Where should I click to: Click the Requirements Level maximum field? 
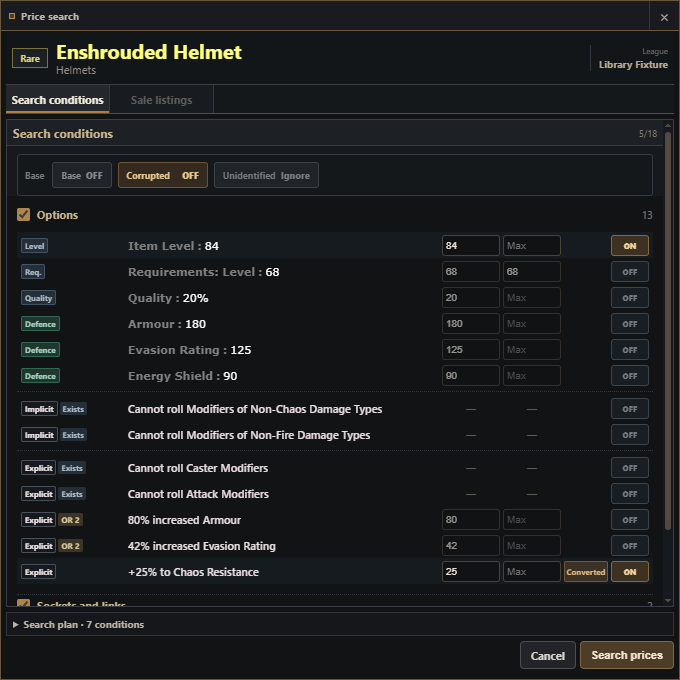pyautogui.click(x=532, y=272)
